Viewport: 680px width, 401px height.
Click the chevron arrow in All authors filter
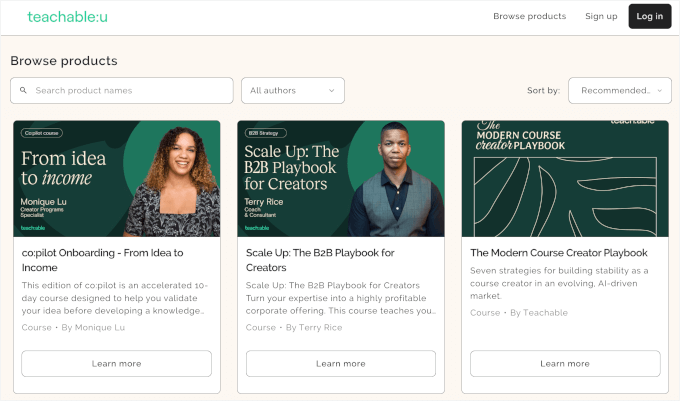332,90
